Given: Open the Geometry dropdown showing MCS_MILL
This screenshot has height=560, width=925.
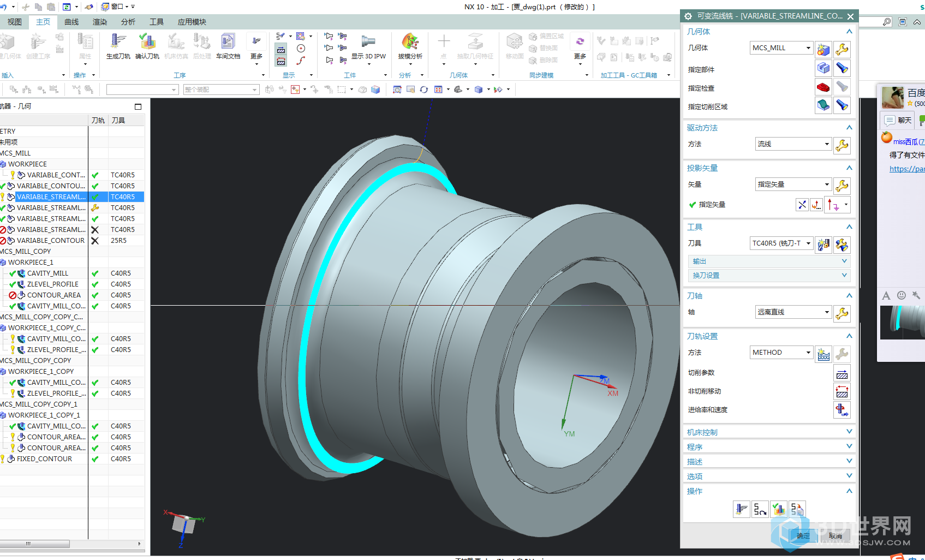Looking at the screenshot, I should point(781,48).
